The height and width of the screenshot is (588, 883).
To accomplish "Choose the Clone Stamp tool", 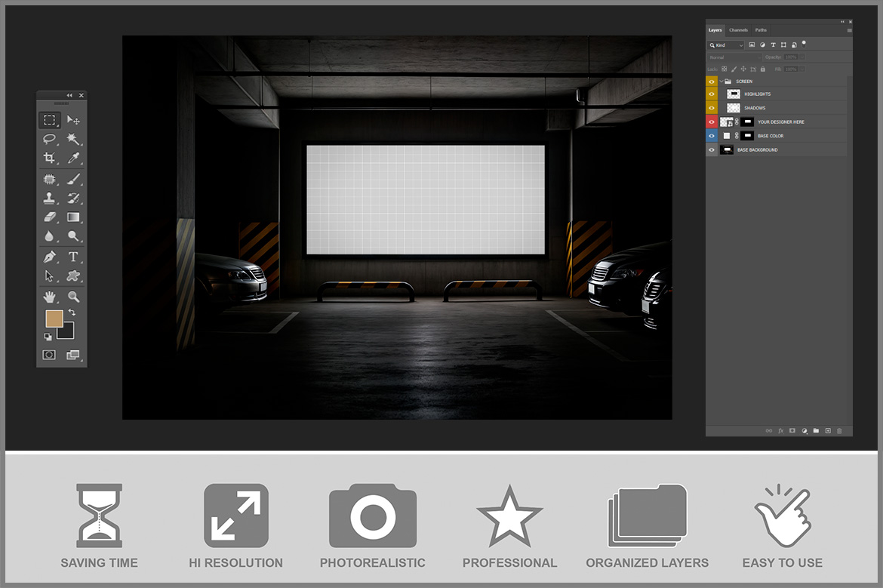I will pyautogui.click(x=49, y=199).
